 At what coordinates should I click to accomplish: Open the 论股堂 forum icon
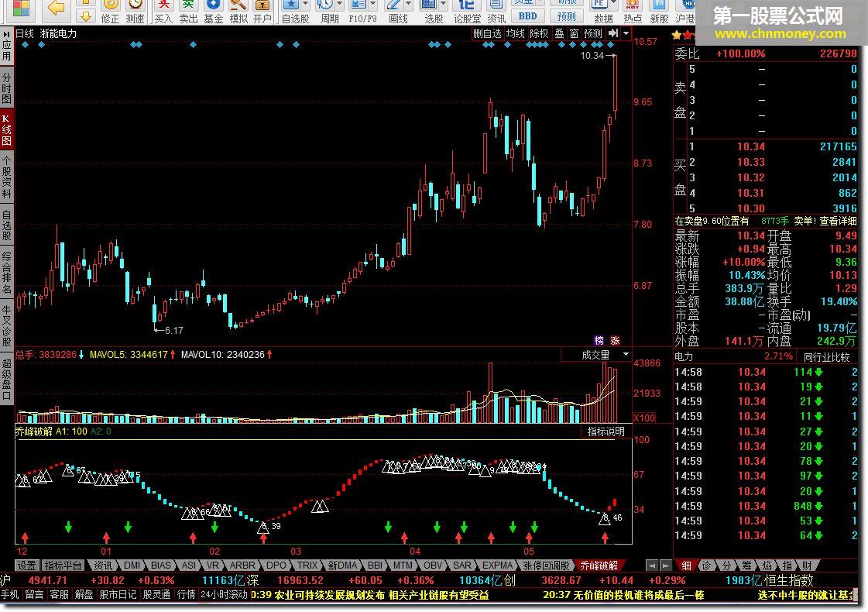tap(467, 12)
